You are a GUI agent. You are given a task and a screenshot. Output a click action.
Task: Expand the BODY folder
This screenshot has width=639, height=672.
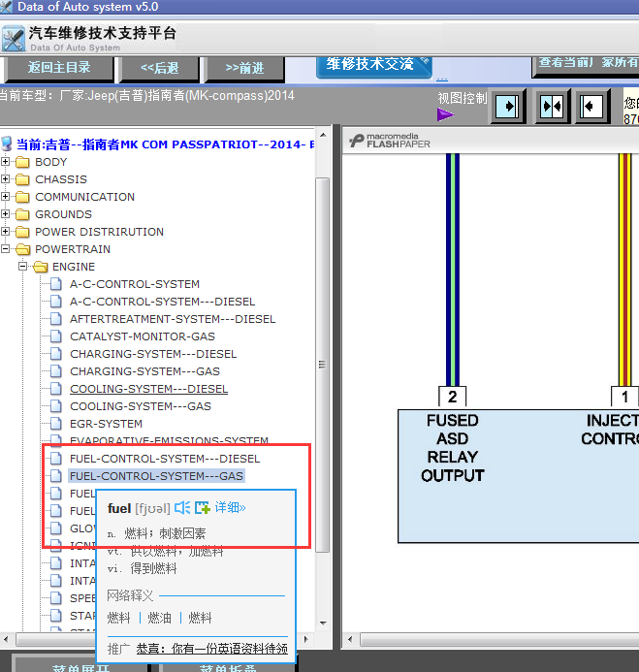click(x=5, y=162)
